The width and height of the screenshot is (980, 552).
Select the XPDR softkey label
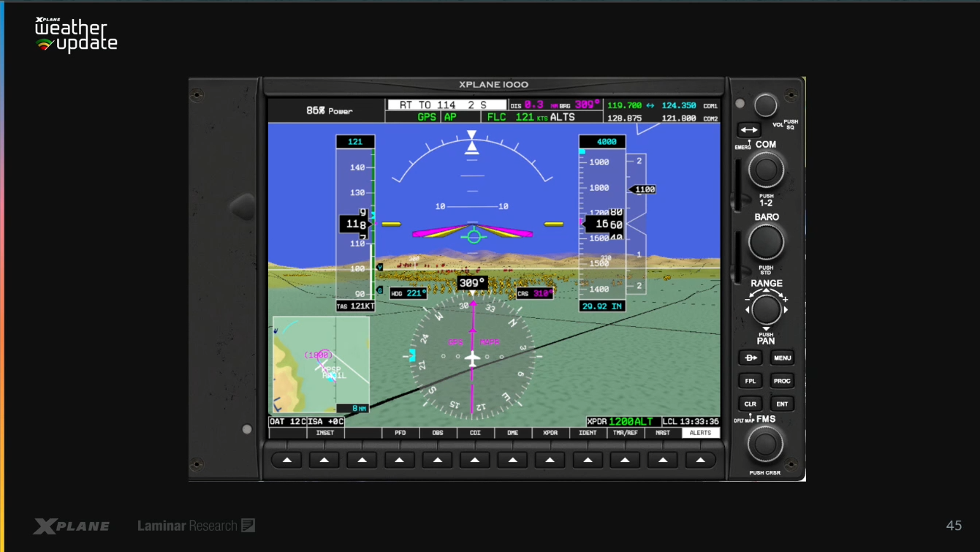(x=550, y=433)
